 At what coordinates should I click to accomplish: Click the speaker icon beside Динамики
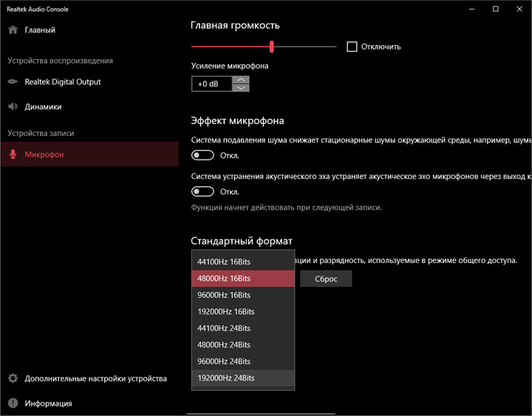(x=13, y=106)
